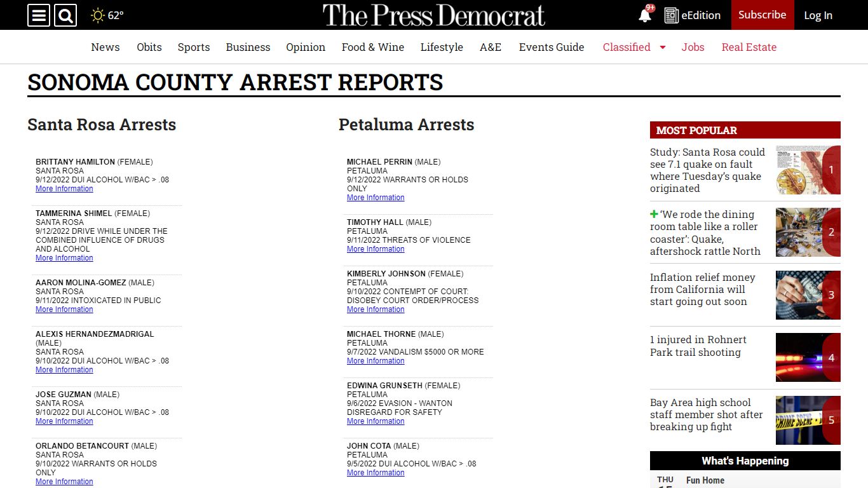Select the Petaluma Arrests heading
The image size is (868, 488).
point(407,125)
